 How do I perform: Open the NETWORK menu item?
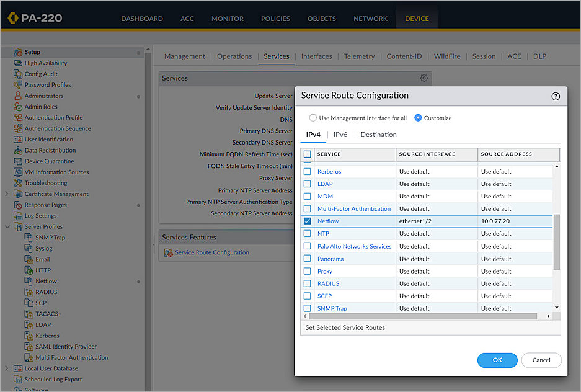370,19
